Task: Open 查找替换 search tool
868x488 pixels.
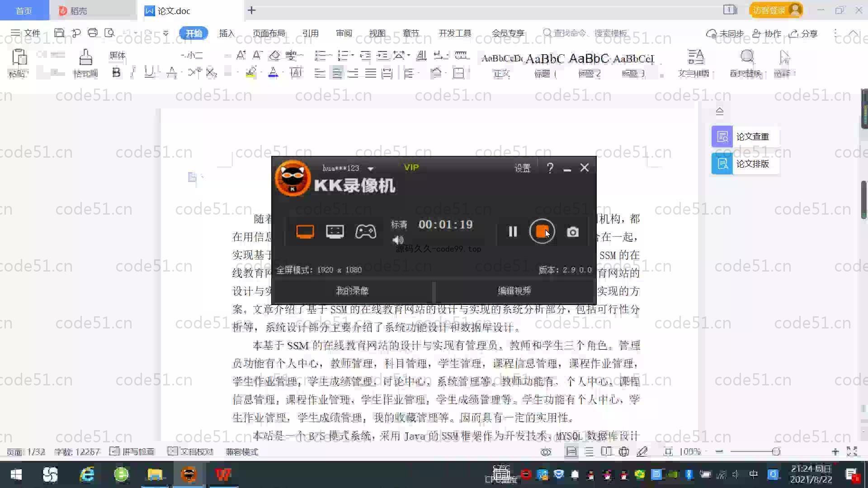Action: 746,64
